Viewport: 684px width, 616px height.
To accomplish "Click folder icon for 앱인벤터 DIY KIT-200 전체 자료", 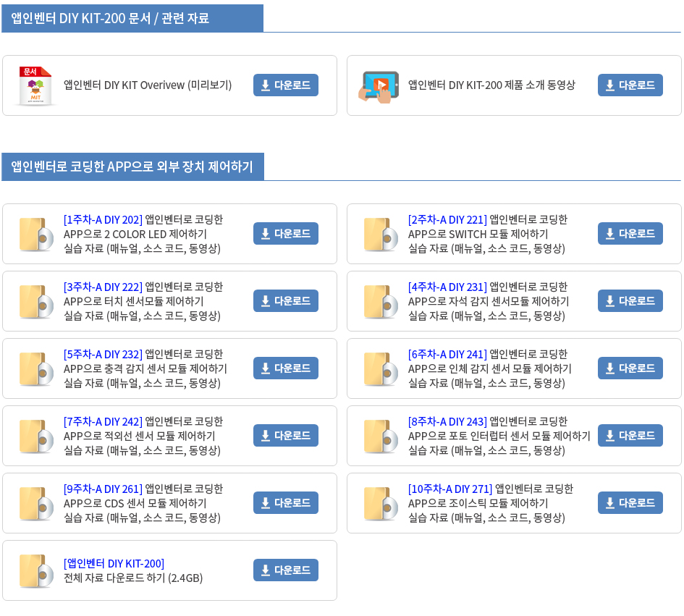I will pyautogui.click(x=36, y=570).
